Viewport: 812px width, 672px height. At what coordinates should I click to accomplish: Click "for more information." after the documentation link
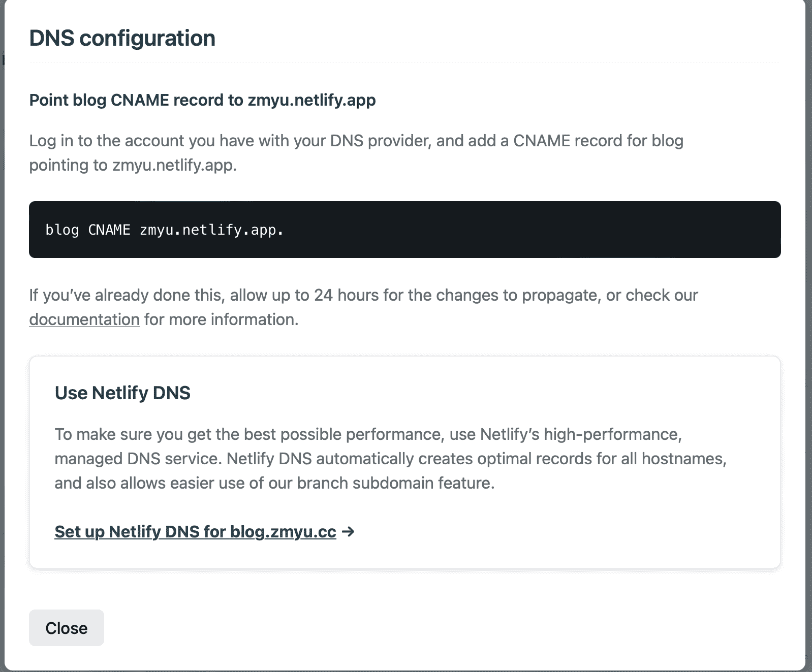[x=221, y=319]
